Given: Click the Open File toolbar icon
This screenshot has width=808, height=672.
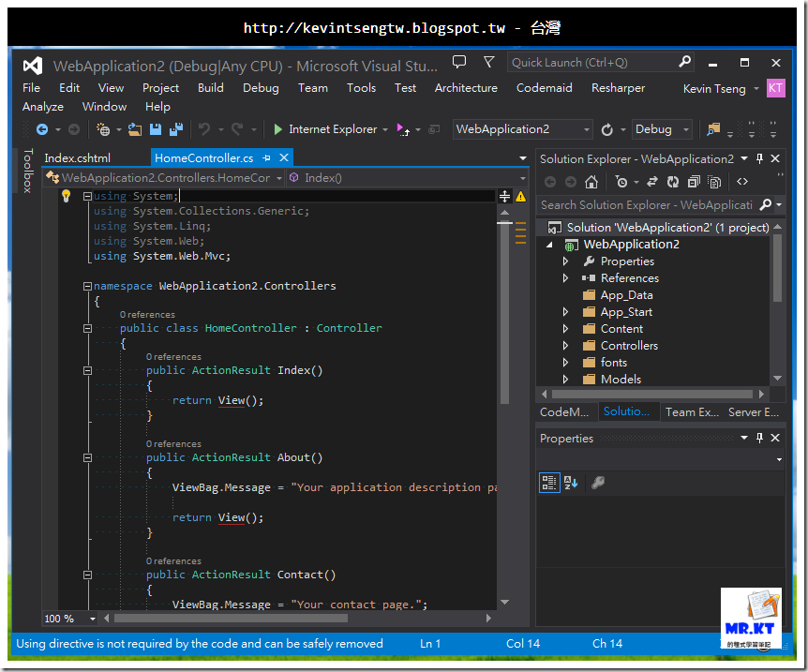Looking at the screenshot, I should point(135,129).
